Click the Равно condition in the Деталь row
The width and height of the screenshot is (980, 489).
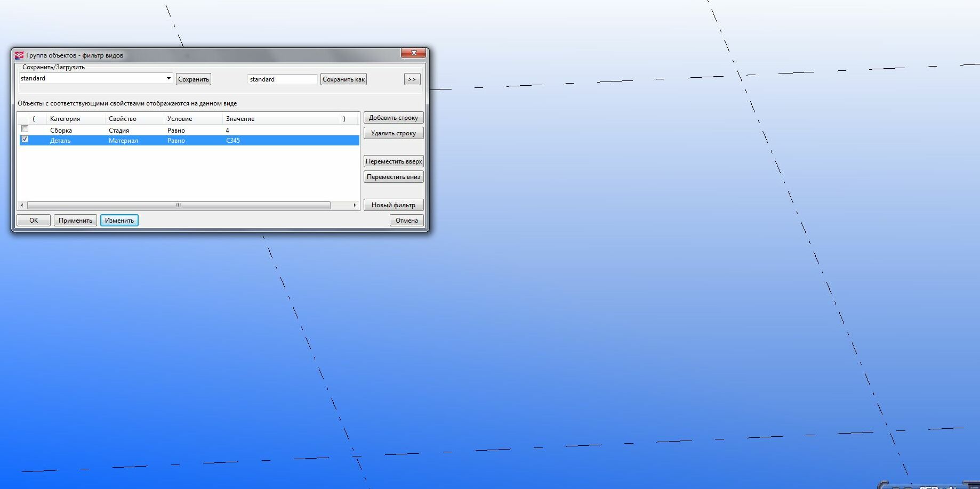[176, 141]
